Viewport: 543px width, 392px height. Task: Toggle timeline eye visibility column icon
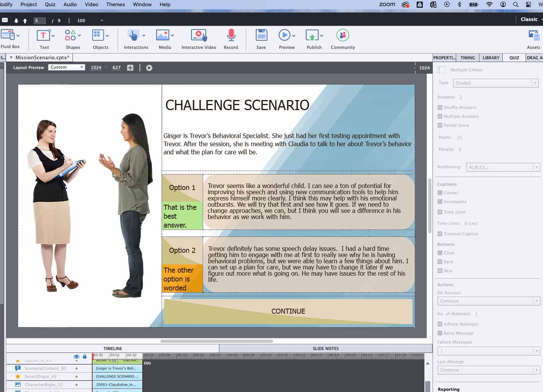pyautogui.click(x=76, y=357)
